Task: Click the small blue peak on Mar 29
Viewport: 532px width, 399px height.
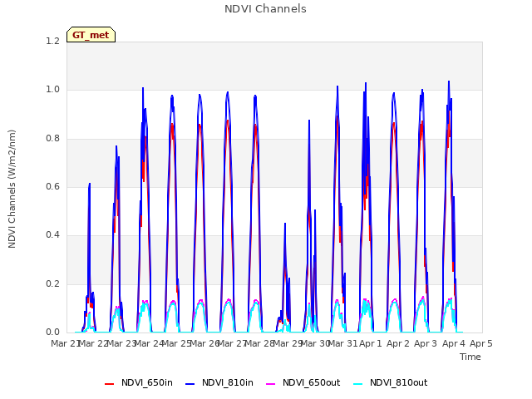Action: (285, 224)
